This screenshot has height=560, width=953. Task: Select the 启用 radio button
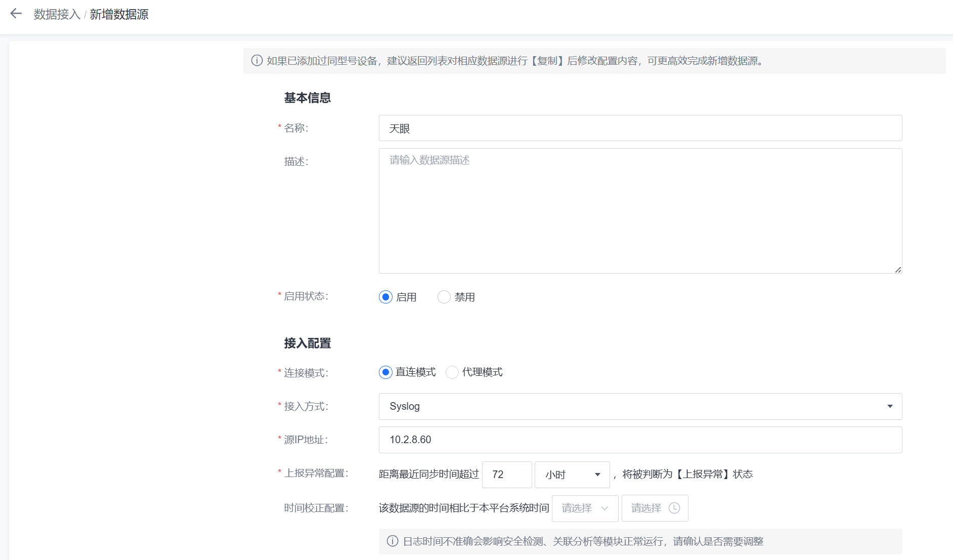point(385,297)
